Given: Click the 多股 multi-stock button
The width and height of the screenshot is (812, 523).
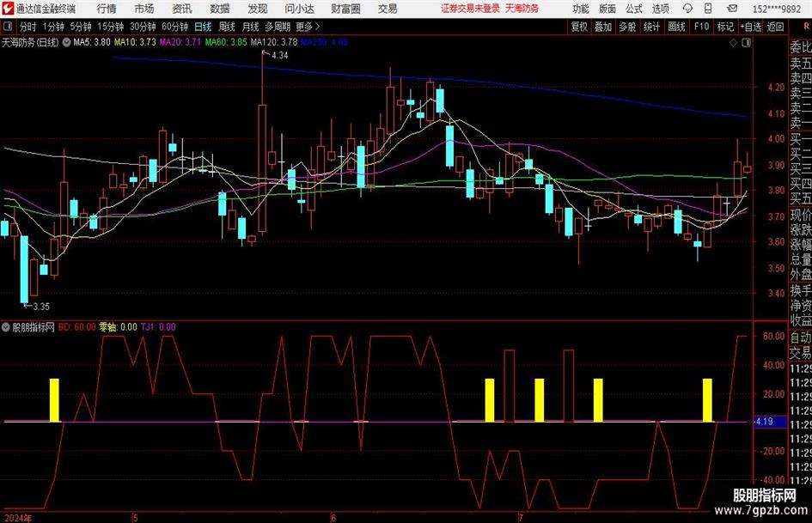Looking at the screenshot, I should 627,27.
